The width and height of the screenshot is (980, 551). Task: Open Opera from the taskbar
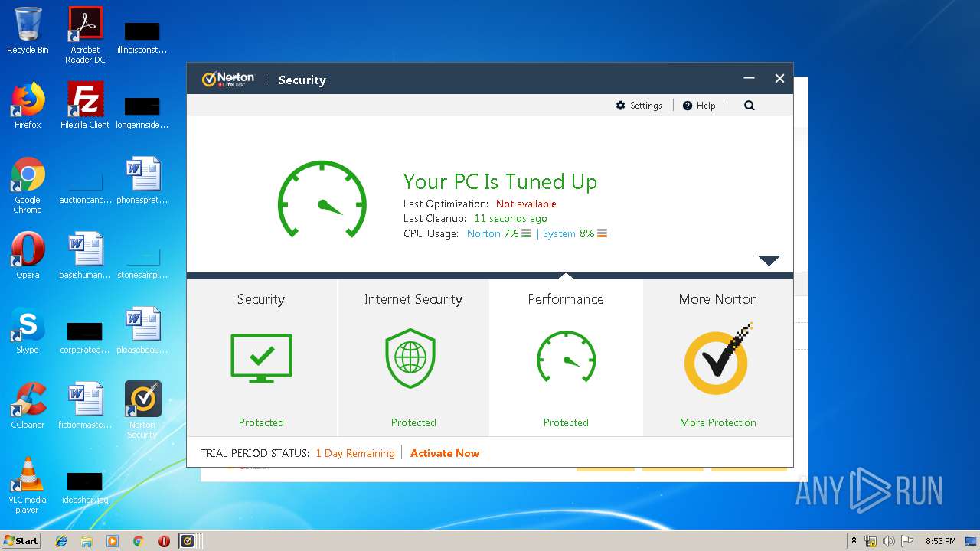(x=164, y=541)
